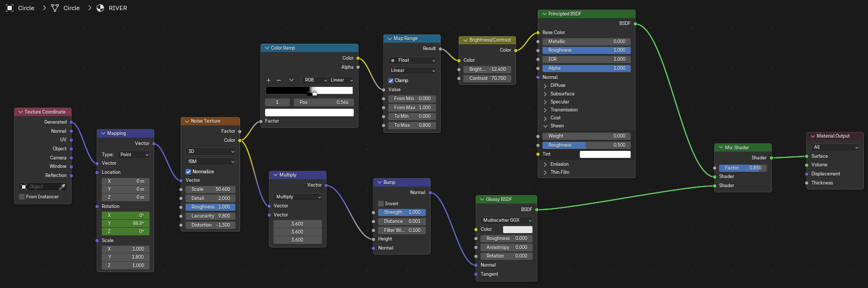Open the Material Output target dropdown All

tap(835, 147)
